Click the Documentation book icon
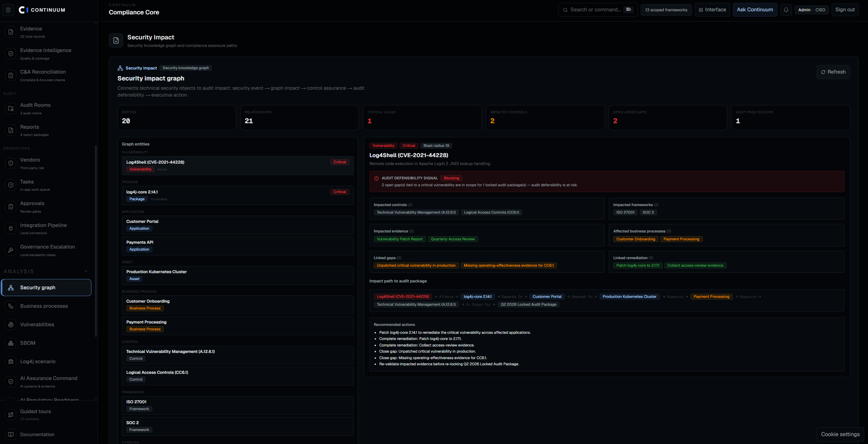The height and width of the screenshot is (444, 868). point(11,434)
